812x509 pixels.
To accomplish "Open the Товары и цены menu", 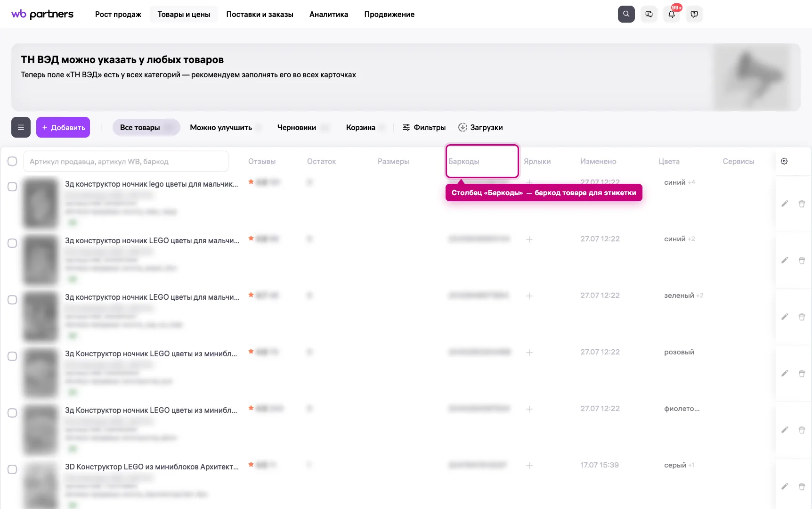I will [184, 14].
